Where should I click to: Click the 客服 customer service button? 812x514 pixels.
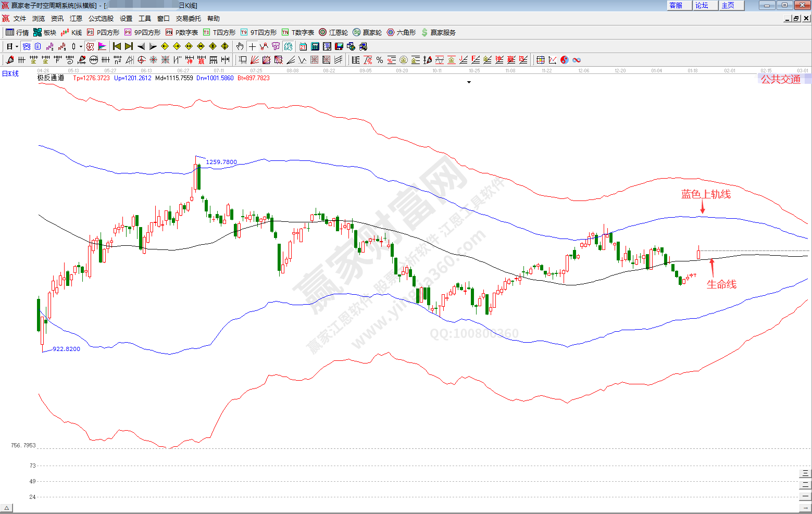[676, 5]
